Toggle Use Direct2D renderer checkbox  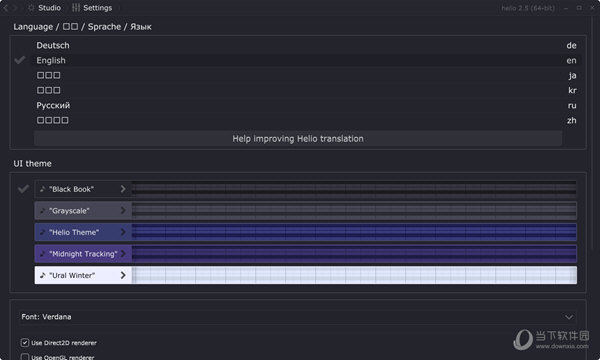pyautogui.click(x=25, y=342)
